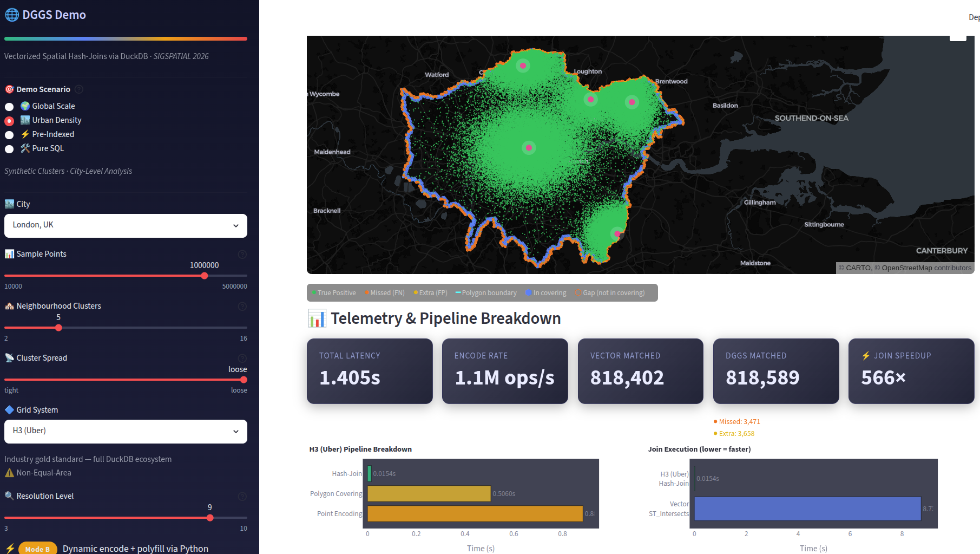Screen dimensions: 980x554
Task: Open the Cluster Spread help tooltip
Action: point(242,358)
